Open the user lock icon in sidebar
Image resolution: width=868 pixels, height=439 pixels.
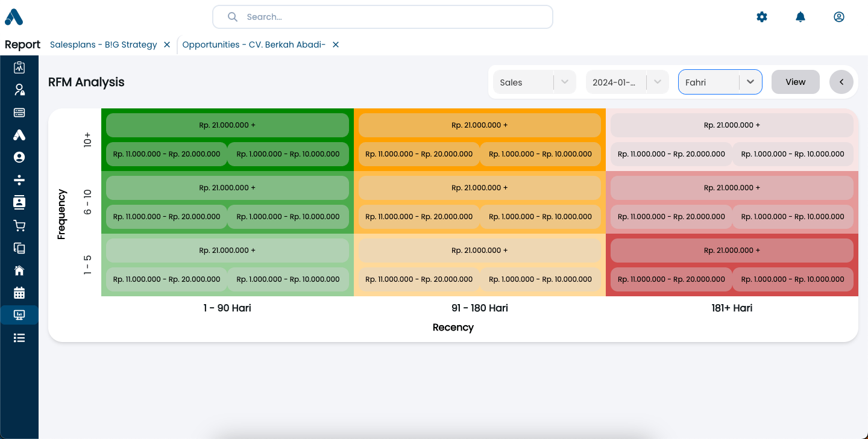point(19,90)
